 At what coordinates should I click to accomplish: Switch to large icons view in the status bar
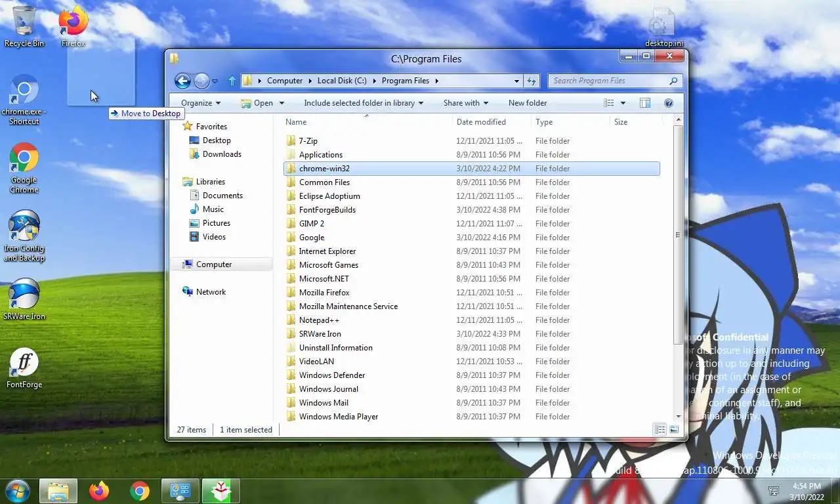673,429
